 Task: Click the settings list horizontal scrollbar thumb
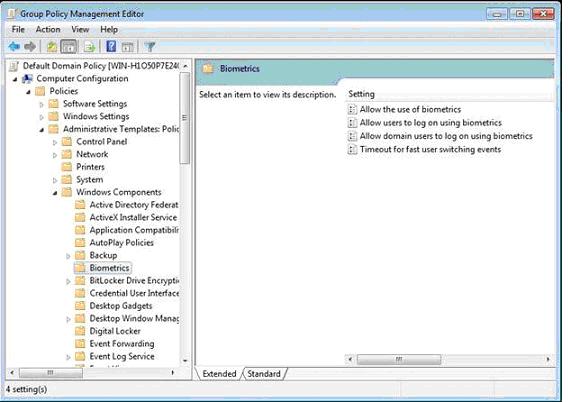(399, 359)
